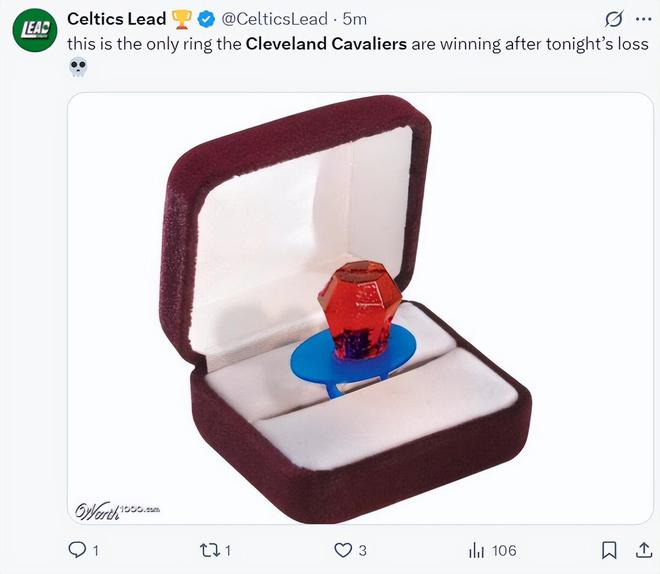Screen dimensions: 660x574
Task: Open view analytics bar chart icon
Action: tap(476, 550)
